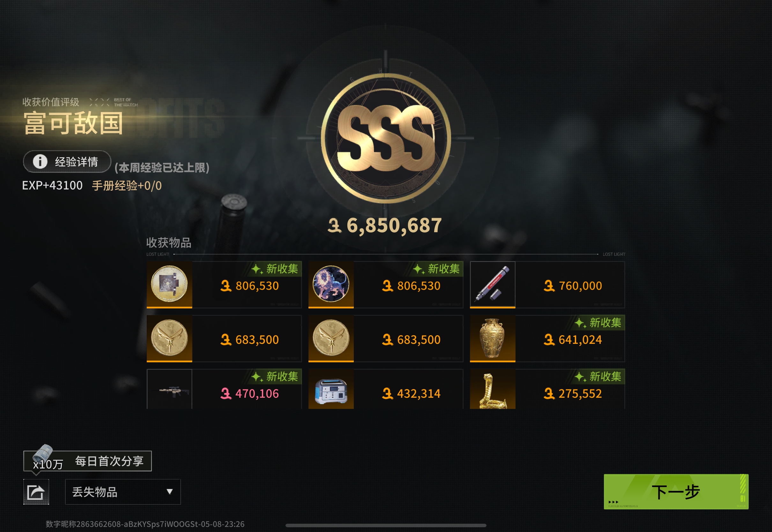Image resolution: width=772 pixels, height=532 pixels.
Task: Click the info circle icon in 经验详情
Action: tap(40, 162)
